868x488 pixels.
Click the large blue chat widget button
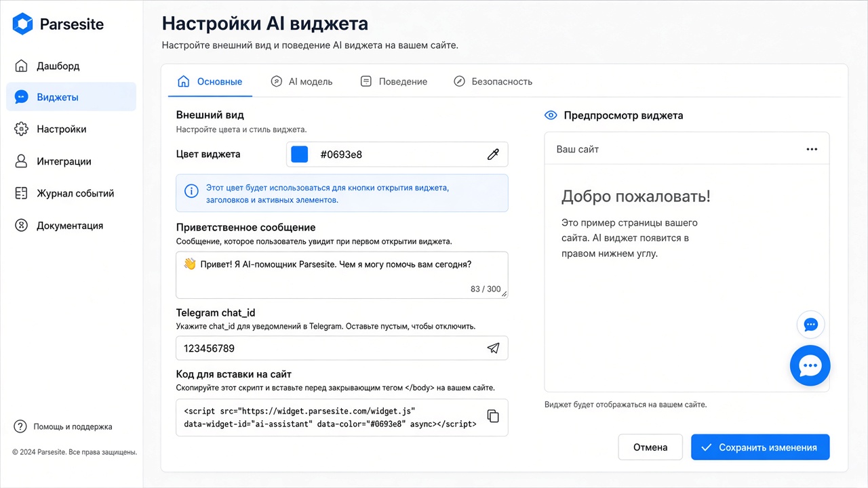click(810, 366)
